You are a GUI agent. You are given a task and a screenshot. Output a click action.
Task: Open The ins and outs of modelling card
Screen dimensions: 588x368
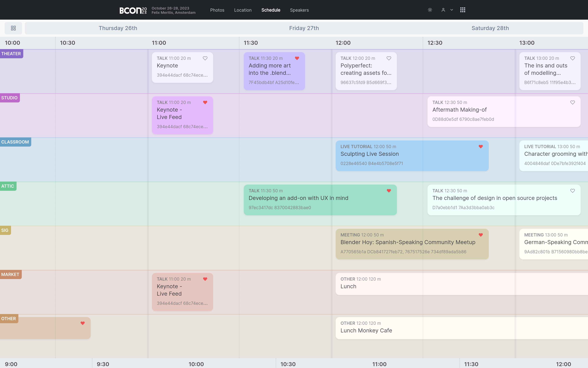pyautogui.click(x=550, y=71)
